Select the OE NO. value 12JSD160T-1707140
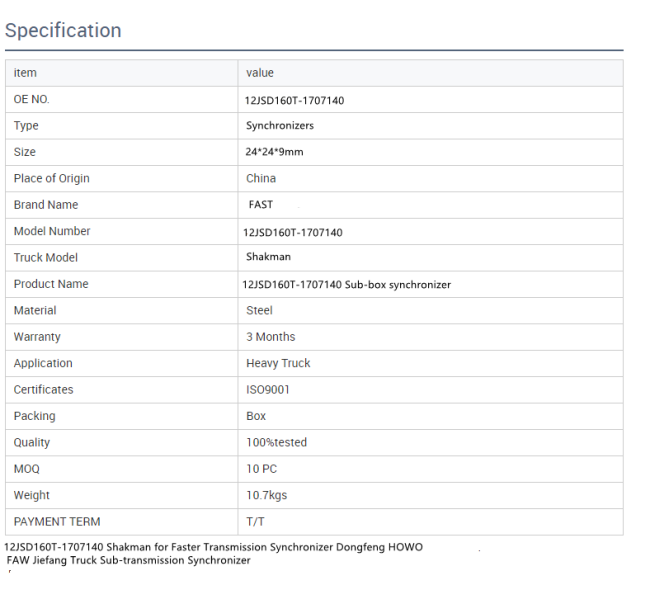This screenshot has width=650, height=604. (294, 101)
